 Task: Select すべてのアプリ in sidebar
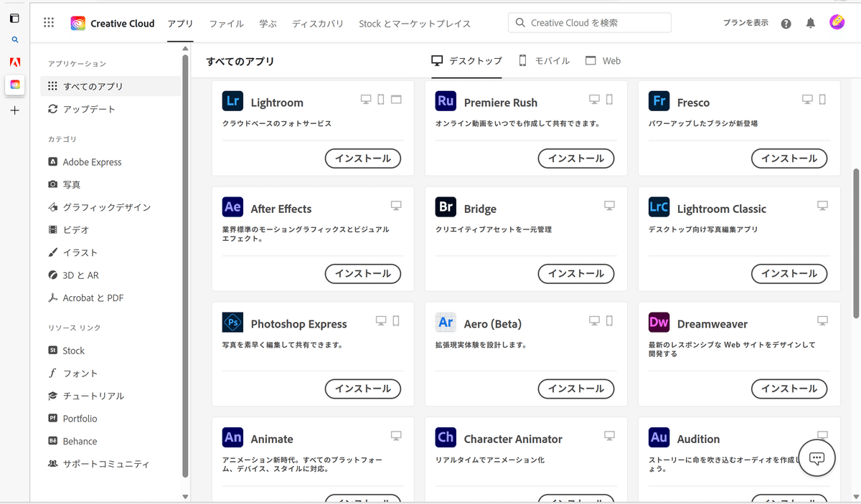pyautogui.click(x=110, y=86)
